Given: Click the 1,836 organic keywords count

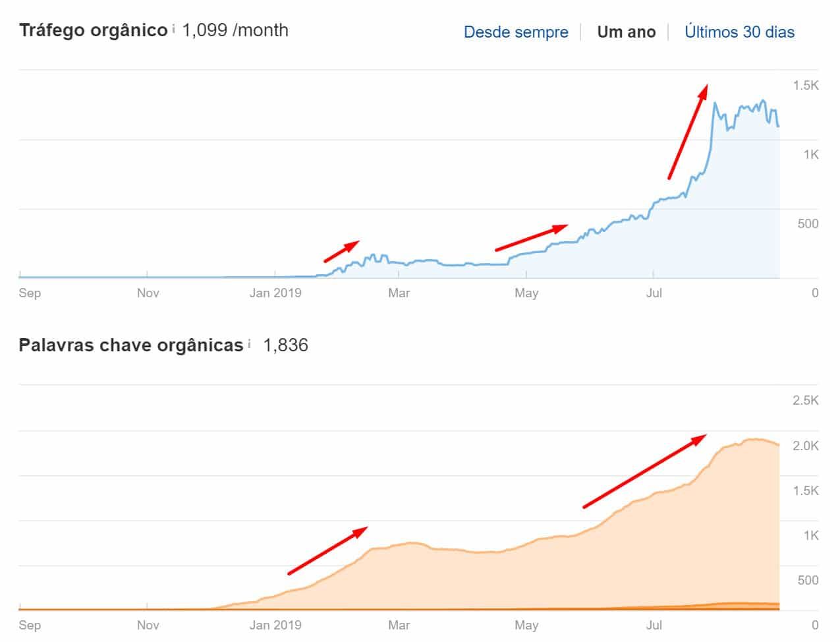Looking at the screenshot, I should tap(285, 345).
